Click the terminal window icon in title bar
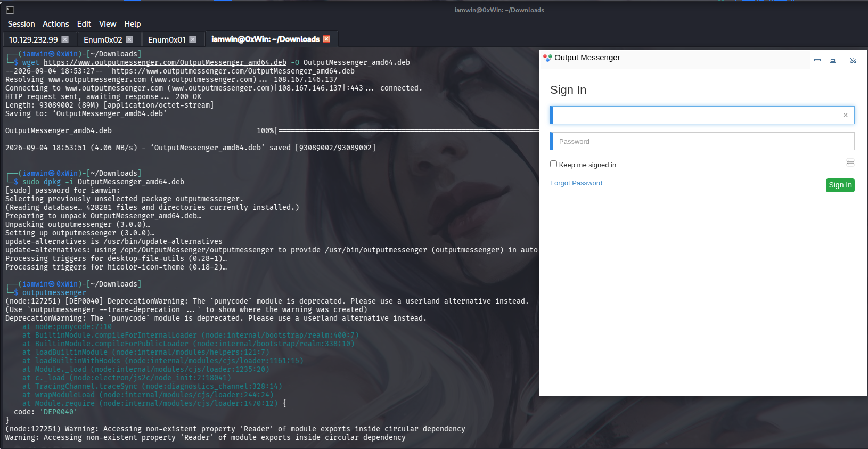868x449 pixels. pyautogui.click(x=10, y=10)
